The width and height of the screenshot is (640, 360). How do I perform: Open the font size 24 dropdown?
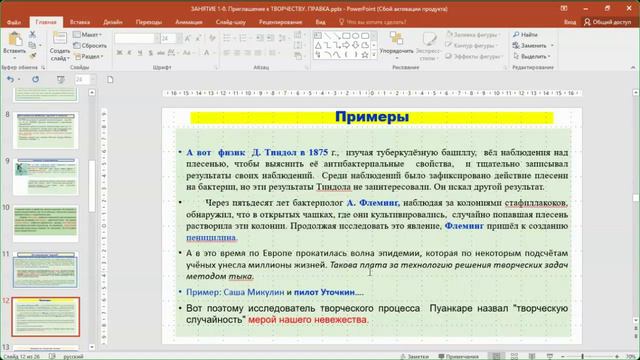click(x=179, y=39)
